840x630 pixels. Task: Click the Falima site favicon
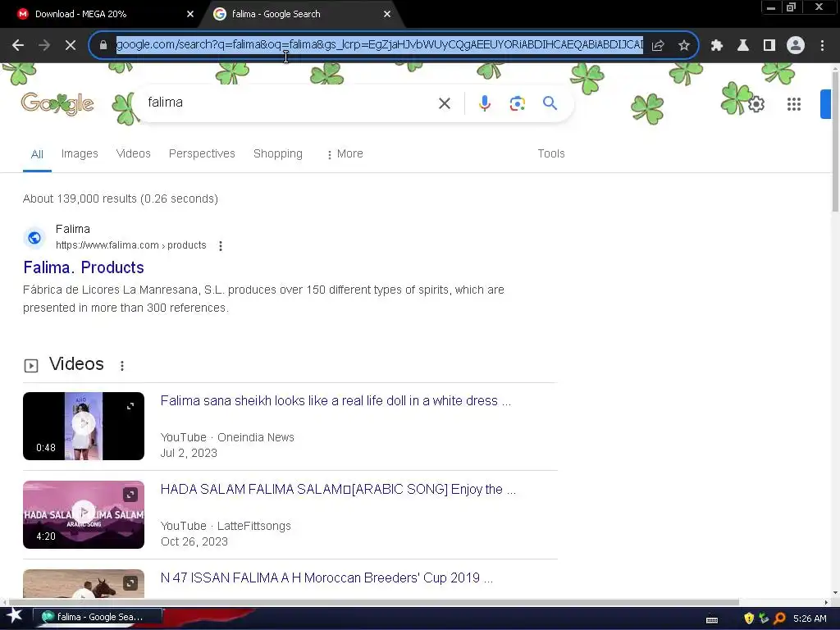click(x=34, y=237)
